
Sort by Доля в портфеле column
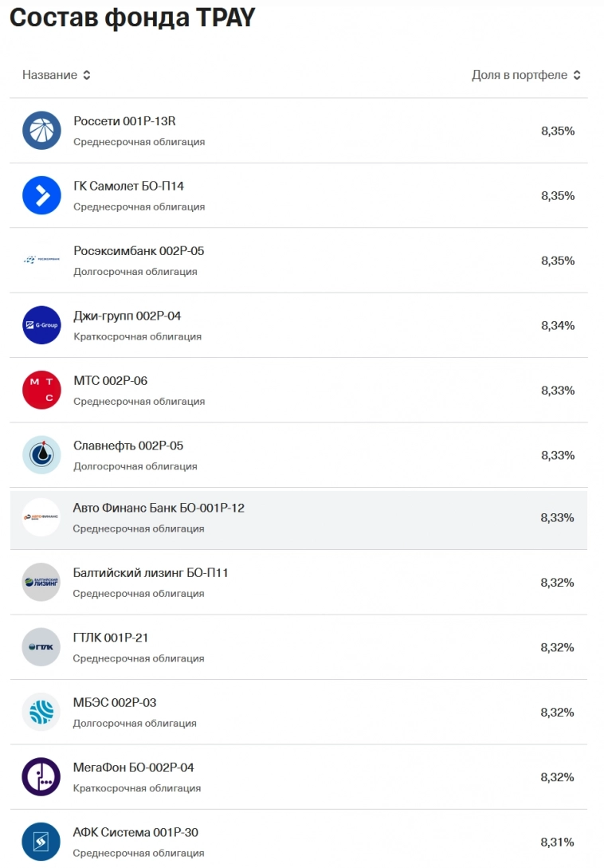(x=526, y=75)
